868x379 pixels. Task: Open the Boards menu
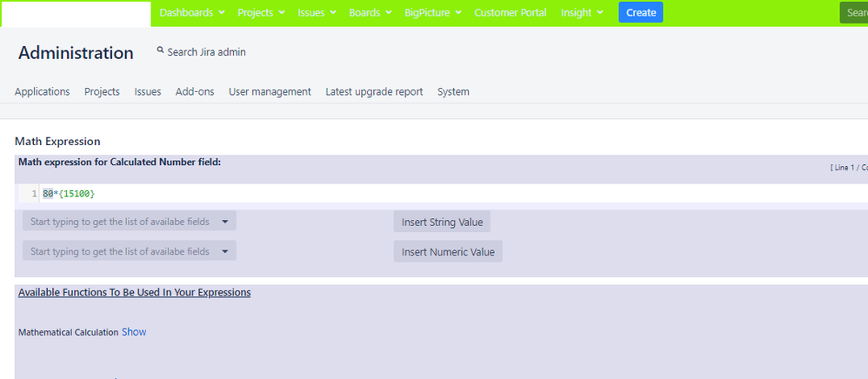click(371, 13)
